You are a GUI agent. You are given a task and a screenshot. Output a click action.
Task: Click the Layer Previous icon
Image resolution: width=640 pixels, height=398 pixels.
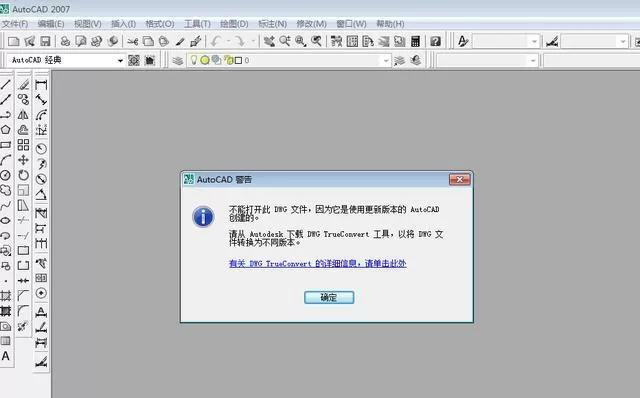(416, 60)
